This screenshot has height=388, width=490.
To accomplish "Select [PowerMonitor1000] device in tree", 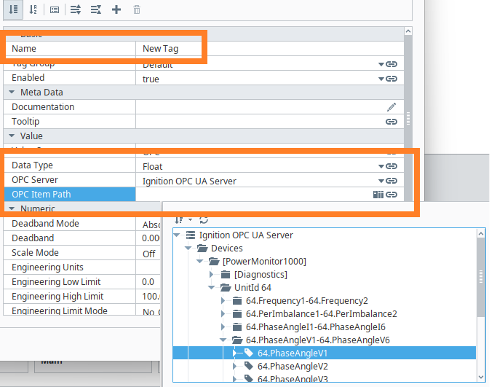I will click(264, 261).
